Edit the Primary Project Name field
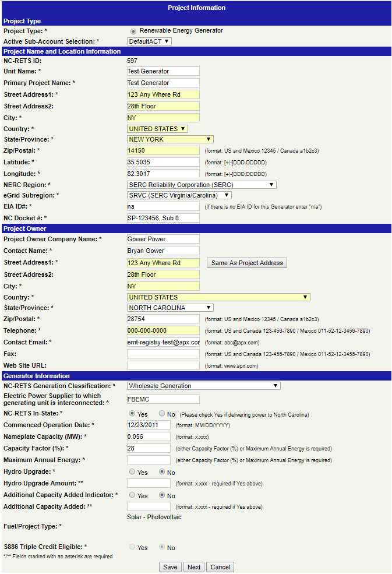The height and width of the screenshot is (574, 392). 163,83
